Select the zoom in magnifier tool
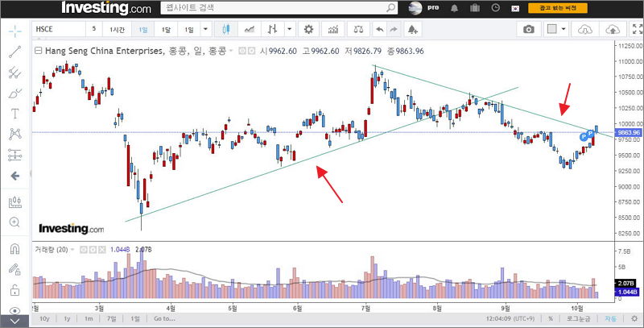This screenshot has width=644, height=328. pos(14,222)
